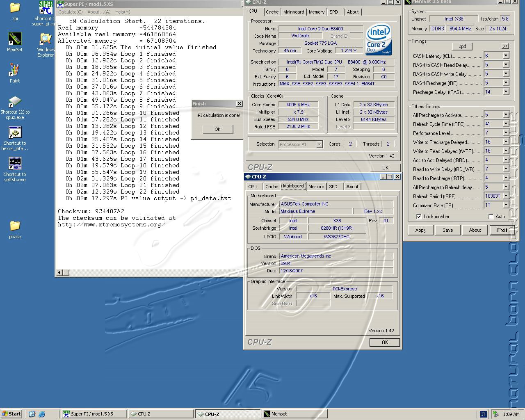
Task: Click the spd button in MemSet Timings
Action: point(463,46)
